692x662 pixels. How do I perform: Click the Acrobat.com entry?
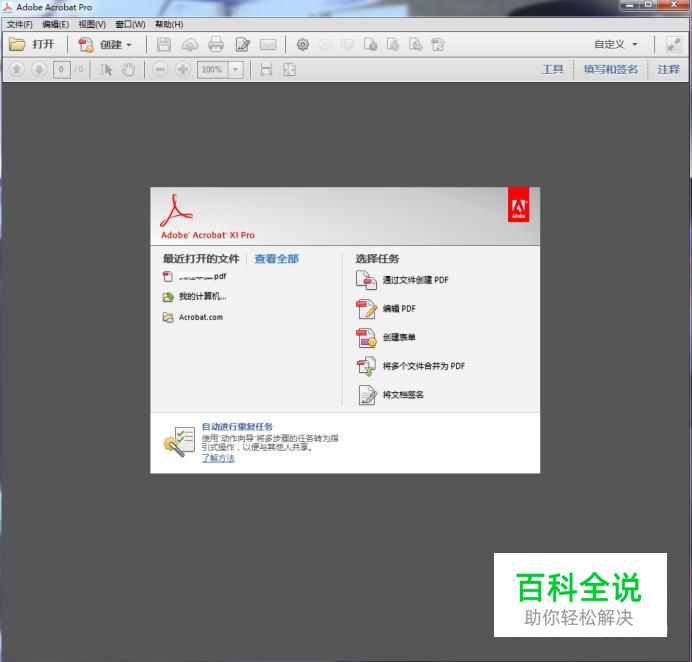click(193, 317)
